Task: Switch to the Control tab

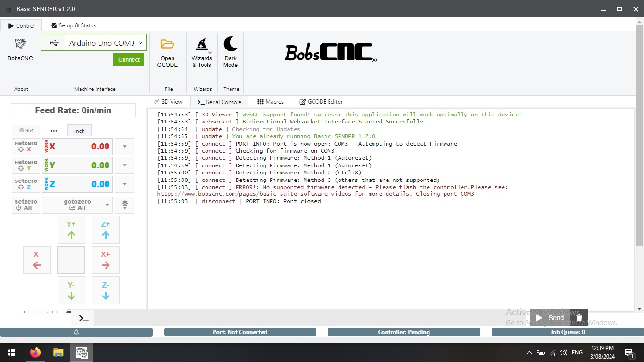Action: click(x=21, y=25)
